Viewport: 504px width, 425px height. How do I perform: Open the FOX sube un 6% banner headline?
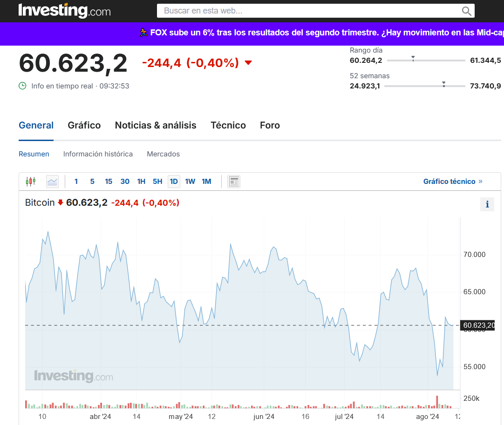click(327, 33)
